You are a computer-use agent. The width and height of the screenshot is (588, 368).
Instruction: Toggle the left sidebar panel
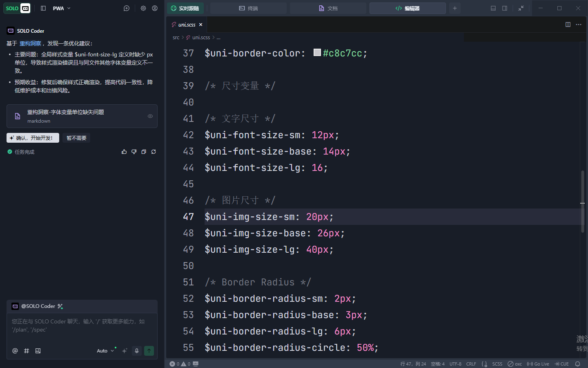click(43, 8)
